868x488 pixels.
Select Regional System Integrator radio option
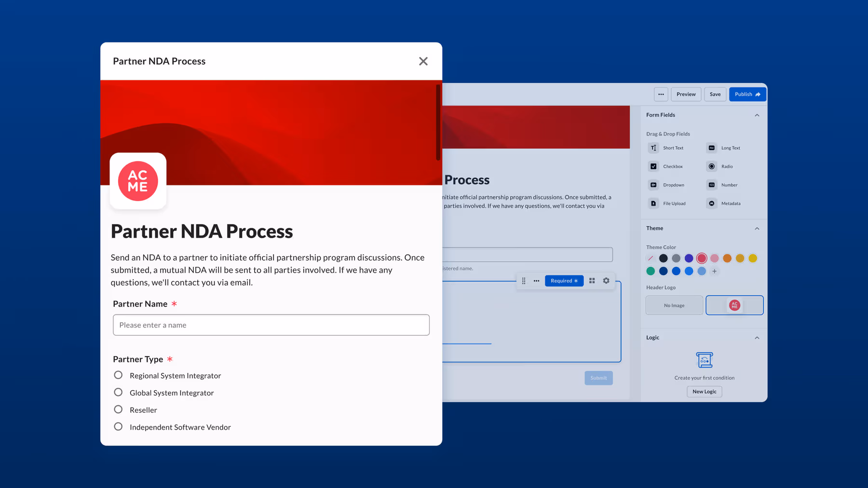118,375
